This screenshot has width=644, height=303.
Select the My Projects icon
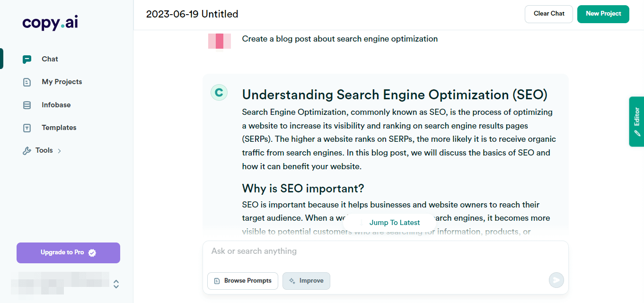click(27, 81)
